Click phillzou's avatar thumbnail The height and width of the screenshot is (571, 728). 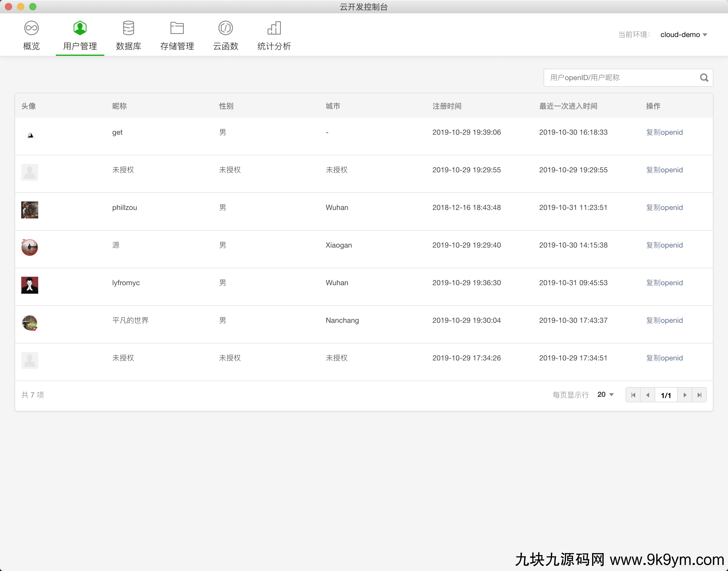click(30, 210)
